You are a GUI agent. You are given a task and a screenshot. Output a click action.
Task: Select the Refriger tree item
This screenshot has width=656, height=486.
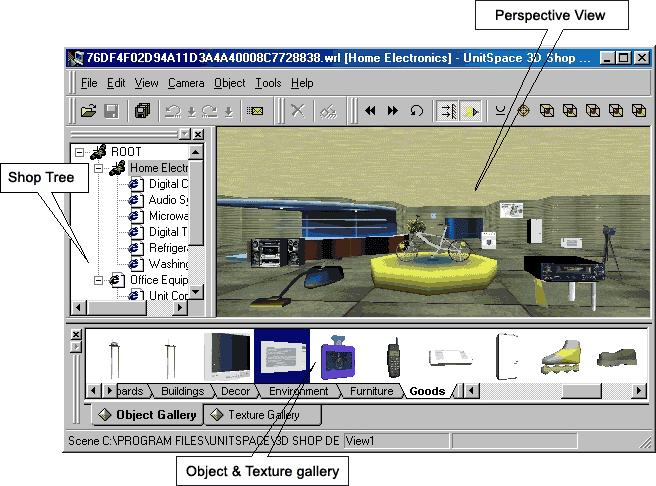pos(168,248)
